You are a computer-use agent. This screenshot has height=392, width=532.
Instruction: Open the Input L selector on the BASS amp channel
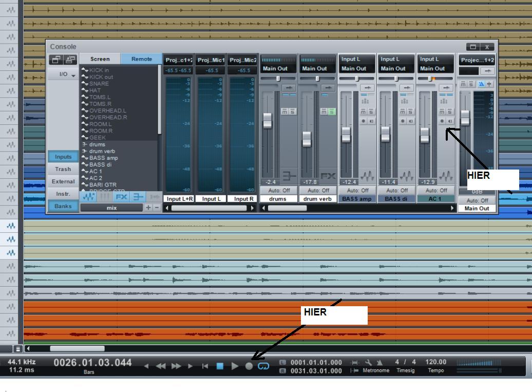[x=357, y=59]
